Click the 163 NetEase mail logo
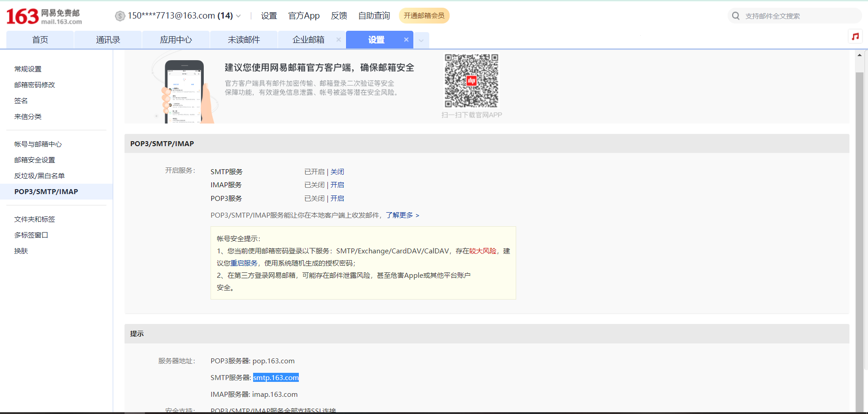 44,16
